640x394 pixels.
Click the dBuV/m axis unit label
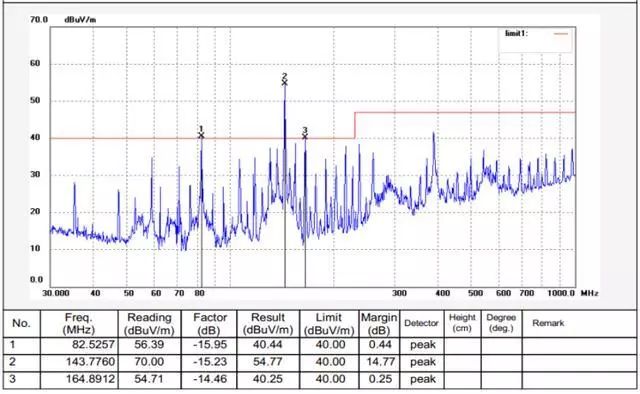[x=80, y=20]
